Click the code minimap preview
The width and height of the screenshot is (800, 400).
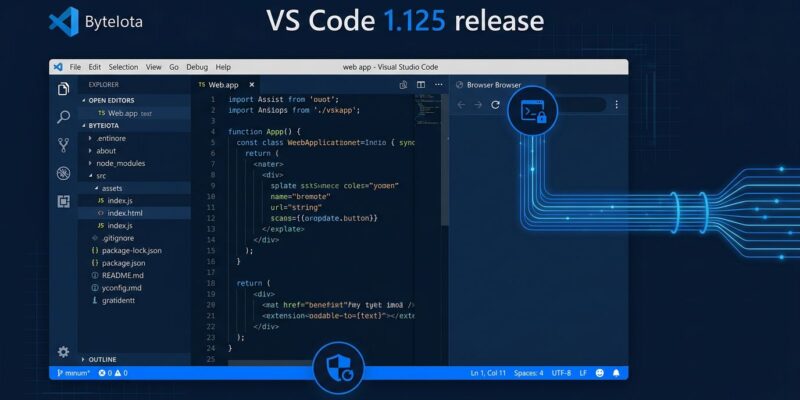pos(429,108)
